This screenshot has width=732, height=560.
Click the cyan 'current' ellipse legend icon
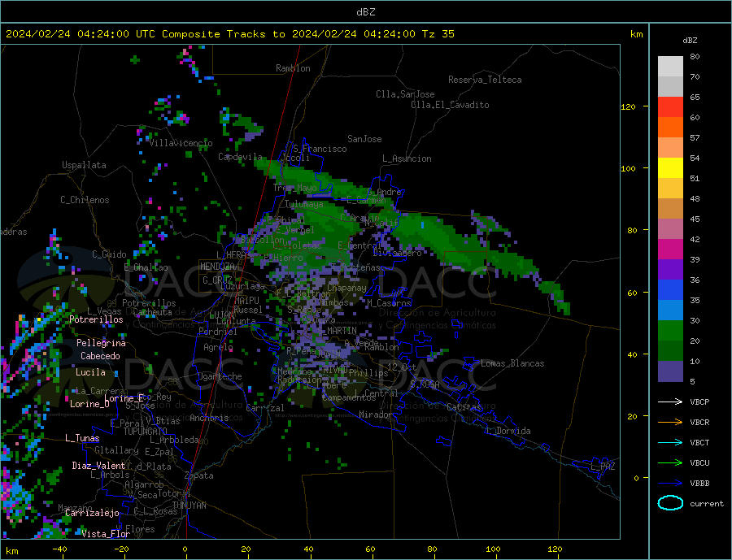[670, 503]
